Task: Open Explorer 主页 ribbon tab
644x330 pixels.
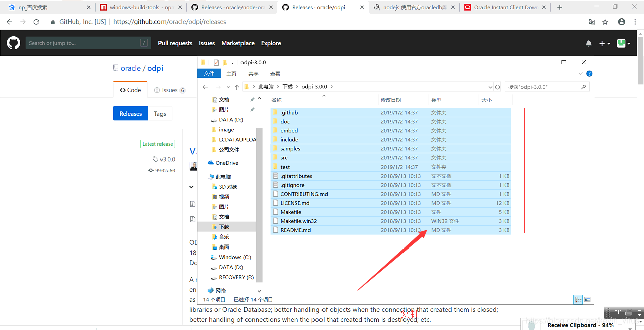Action: tap(231, 74)
